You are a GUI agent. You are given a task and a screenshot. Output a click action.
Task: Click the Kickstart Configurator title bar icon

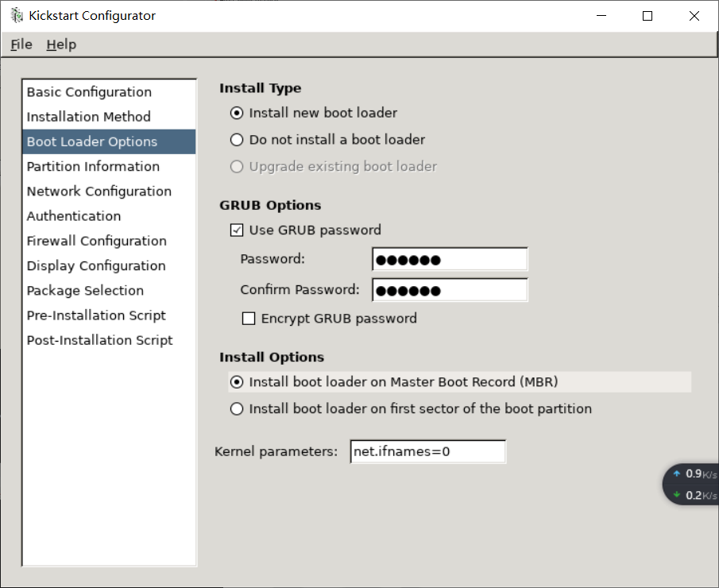pyautogui.click(x=17, y=16)
